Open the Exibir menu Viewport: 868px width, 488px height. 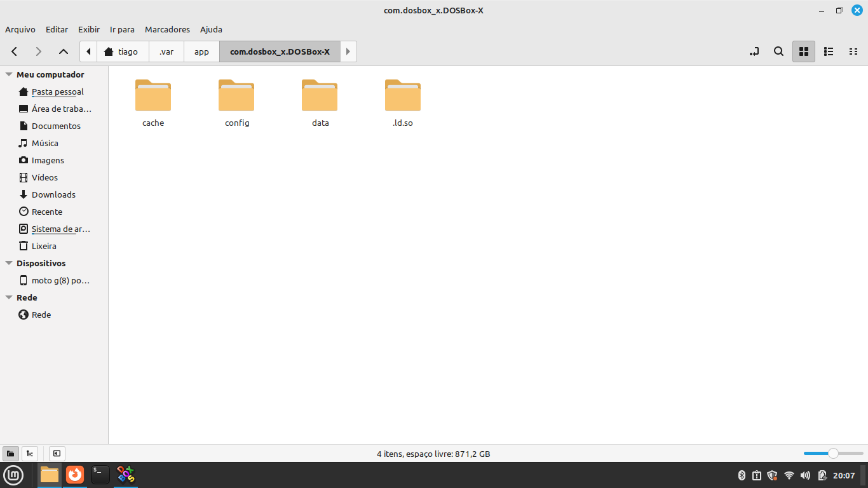pyautogui.click(x=89, y=29)
